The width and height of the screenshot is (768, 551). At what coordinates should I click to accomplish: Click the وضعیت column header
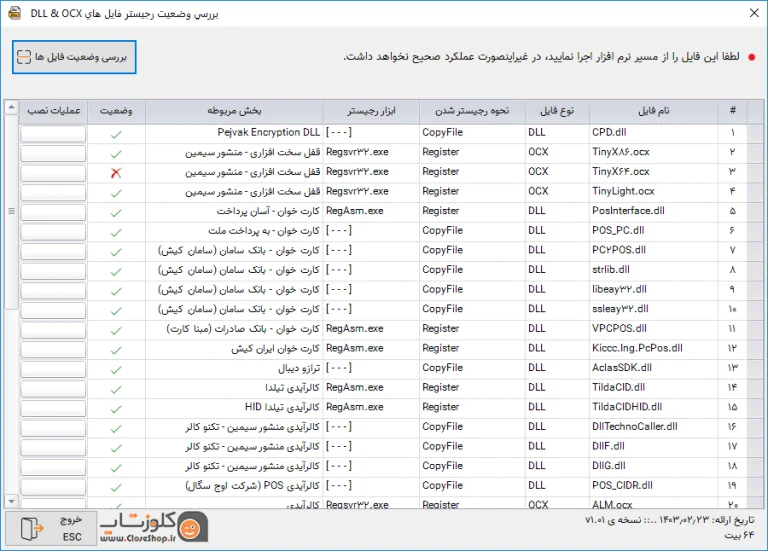point(116,111)
